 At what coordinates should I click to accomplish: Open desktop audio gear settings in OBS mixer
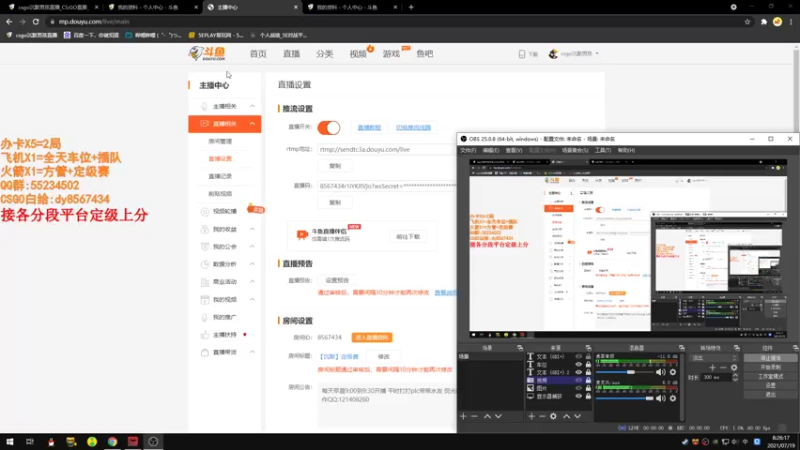click(x=673, y=372)
